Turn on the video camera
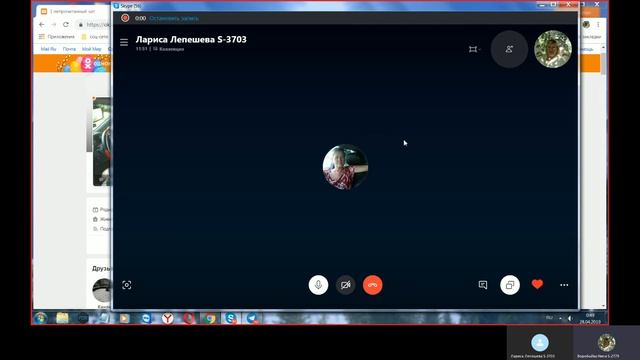This screenshot has height=360, width=640. click(x=345, y=285)
